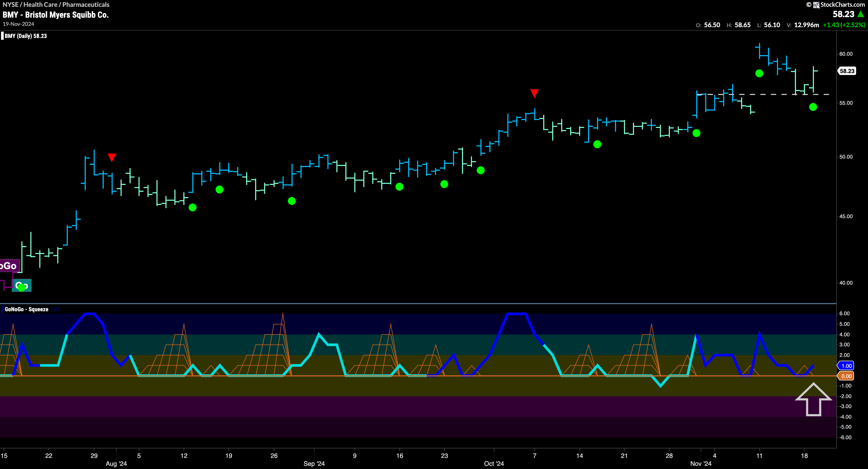Click the Aug '24 date axis label
The width and height of the screenshot is (868, 469).
[x=116, y=464]
